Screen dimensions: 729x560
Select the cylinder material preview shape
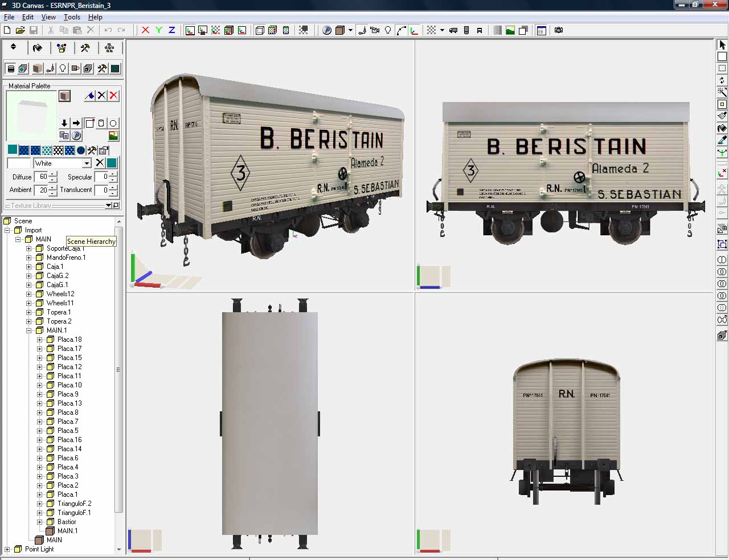(x=101, y=123)
